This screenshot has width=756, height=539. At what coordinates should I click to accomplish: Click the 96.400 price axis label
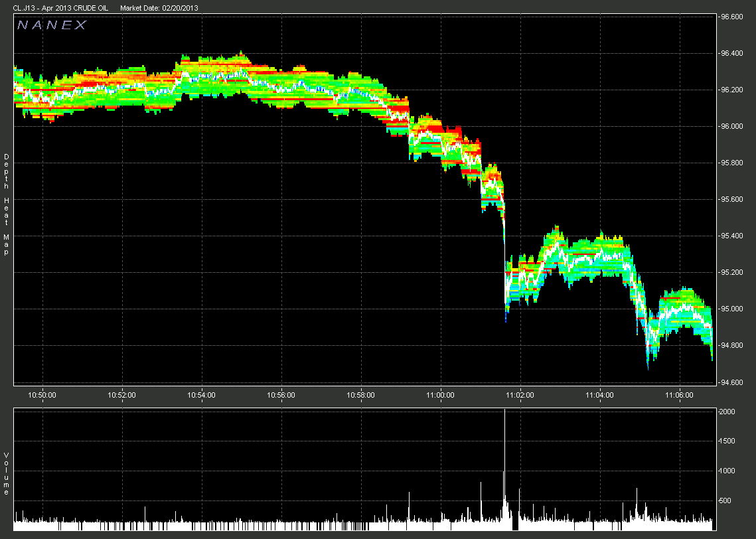731,53
